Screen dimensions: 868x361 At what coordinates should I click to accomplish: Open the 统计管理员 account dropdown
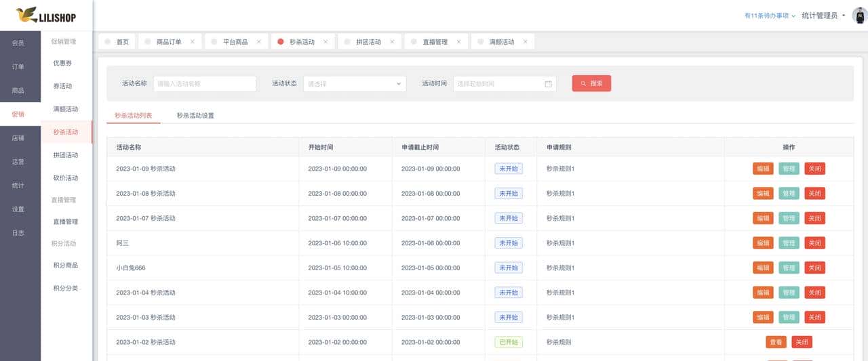[823, 16]
